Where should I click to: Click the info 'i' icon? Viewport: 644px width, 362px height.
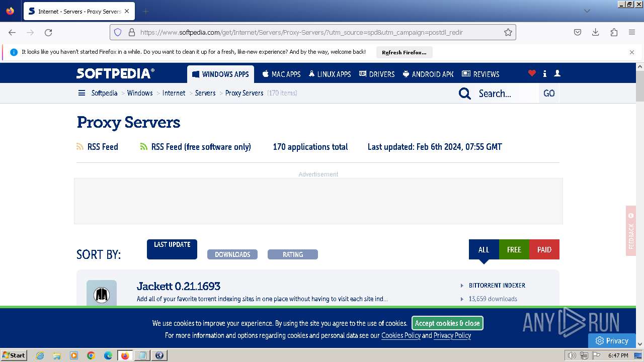(545, 73)
